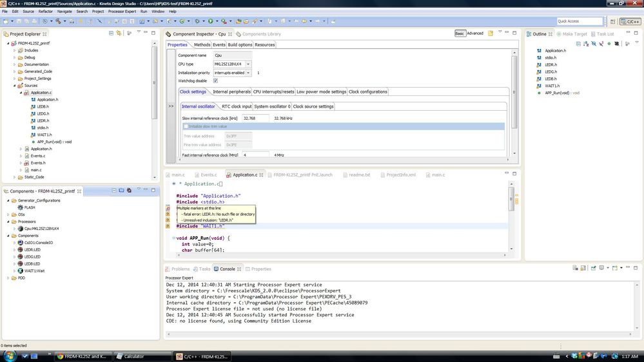Click the Slow internal reference clock field

(x=255, y=119)
